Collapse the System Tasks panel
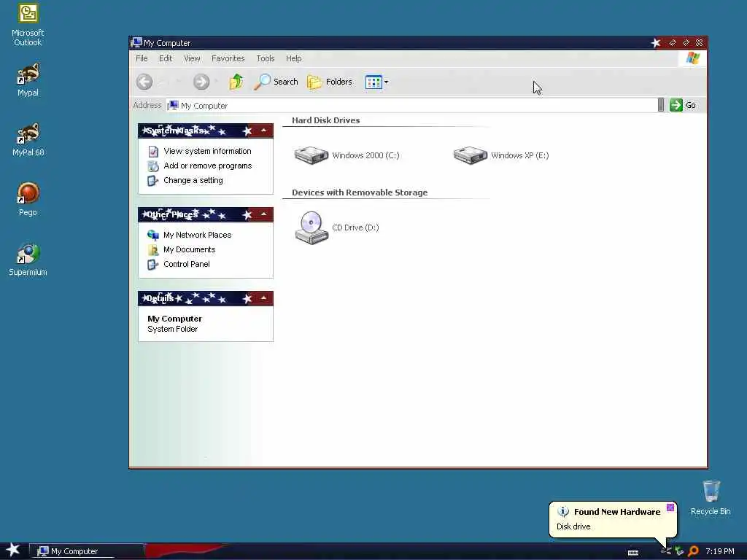The width and height of the screenshot is (747, 560). (x=263, y=131)
